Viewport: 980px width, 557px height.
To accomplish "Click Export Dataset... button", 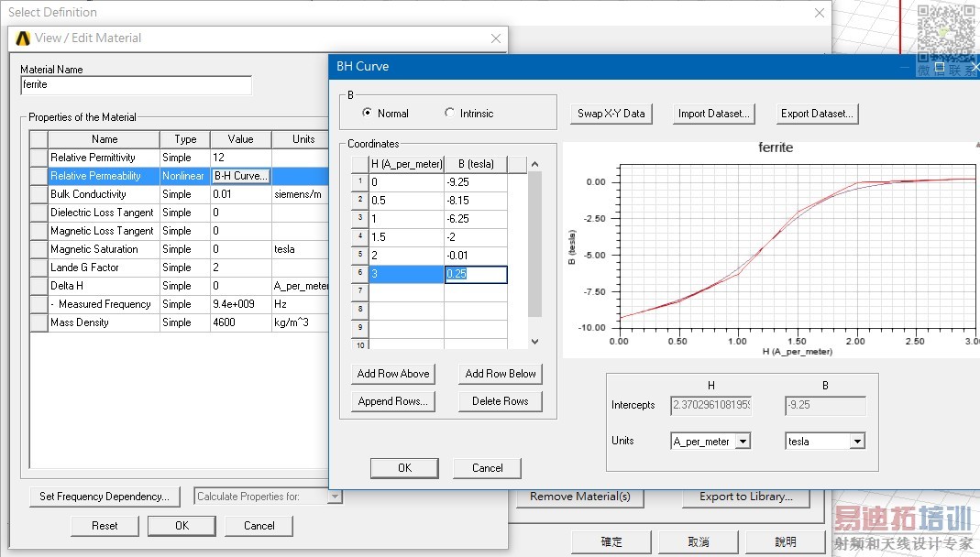I will click(817, 114).
